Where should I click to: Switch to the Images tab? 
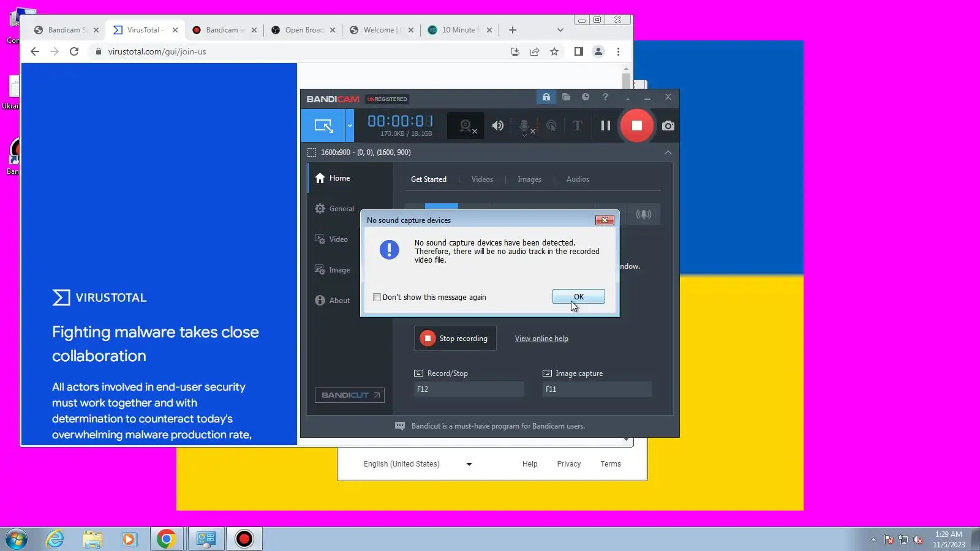529,179
